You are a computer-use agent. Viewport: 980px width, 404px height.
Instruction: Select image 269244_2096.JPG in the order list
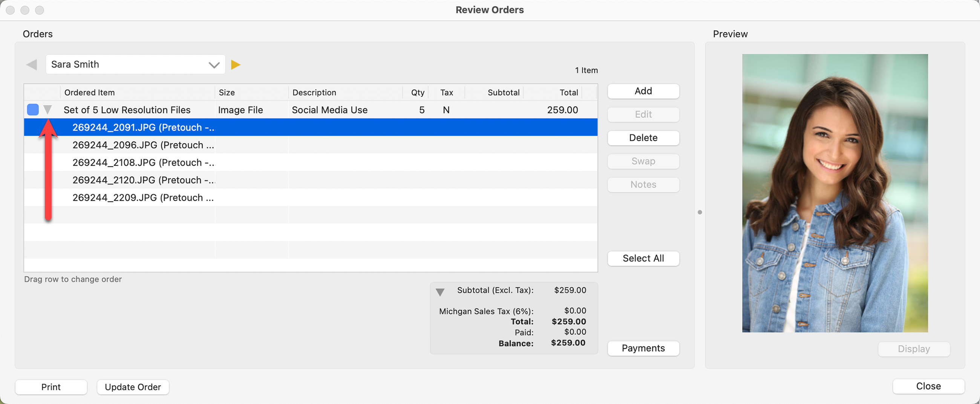click(143, 145)
